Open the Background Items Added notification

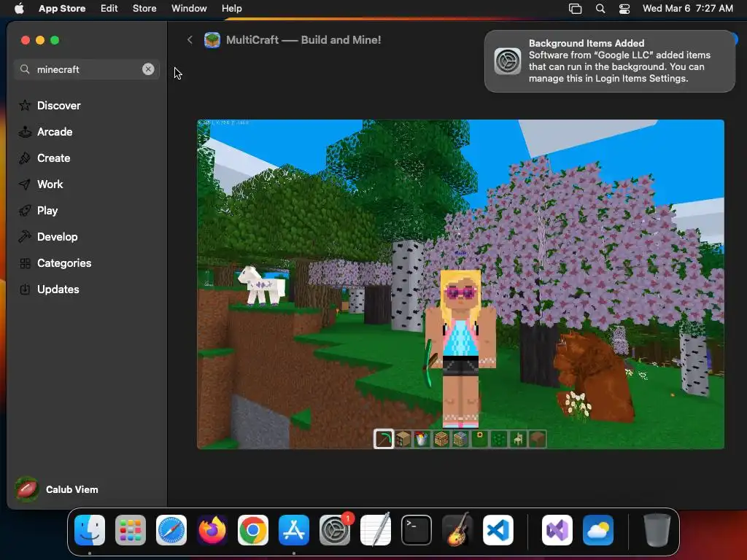click(x=609, y=61)
